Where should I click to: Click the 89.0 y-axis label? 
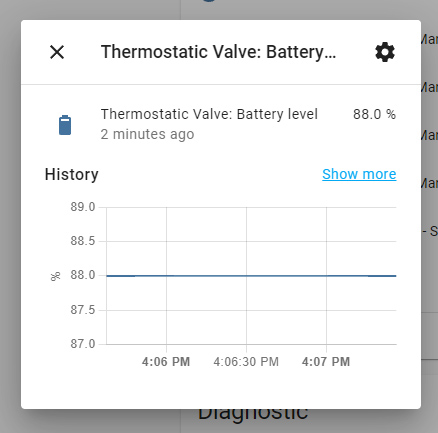point(83,207)
